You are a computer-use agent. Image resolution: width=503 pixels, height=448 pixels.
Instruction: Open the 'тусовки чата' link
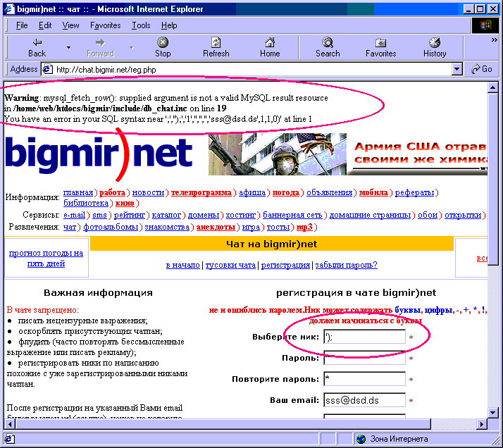click(230, 266)
